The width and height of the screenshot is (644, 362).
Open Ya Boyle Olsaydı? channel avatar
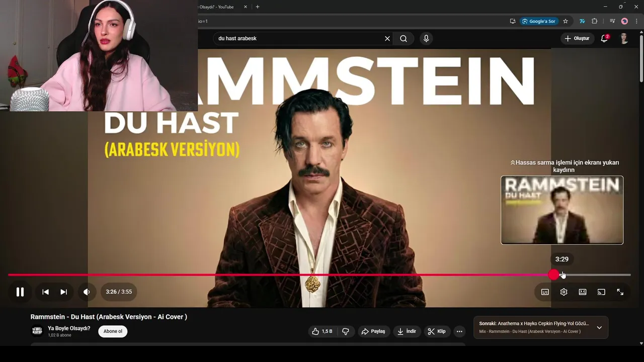coord(37,331)
